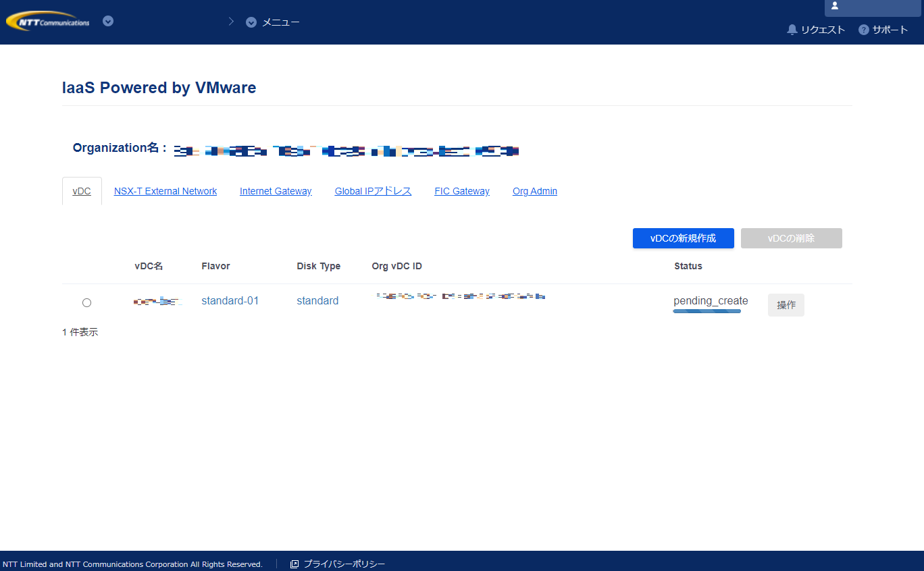Click the 1 件表示 count text
924x571 pixels.
click(80, 332)
